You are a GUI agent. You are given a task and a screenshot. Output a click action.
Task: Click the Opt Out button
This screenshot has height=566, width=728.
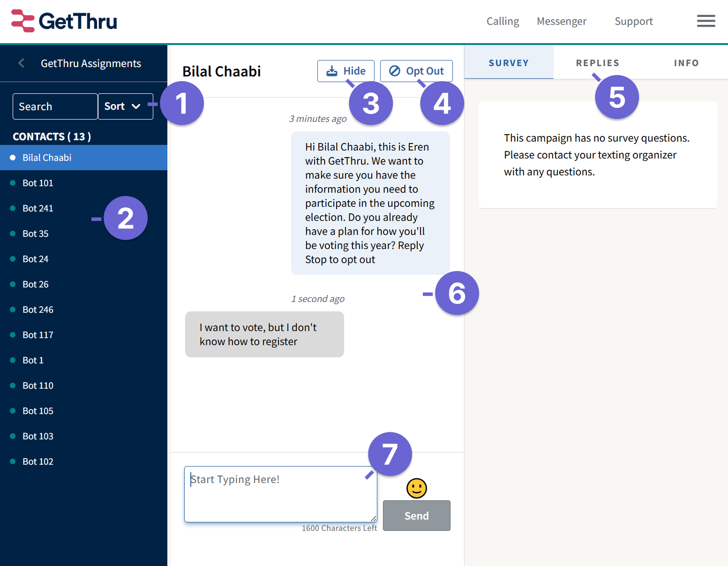pos(416,71)
